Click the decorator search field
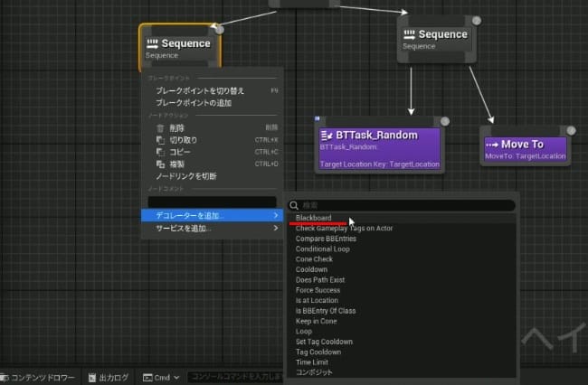Image resolution: width=588 pixels, height=385 pixels. (x=402, y=205)
